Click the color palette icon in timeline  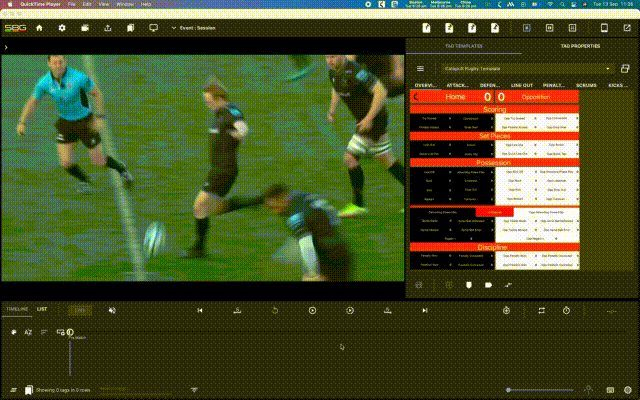coord(14,332)
